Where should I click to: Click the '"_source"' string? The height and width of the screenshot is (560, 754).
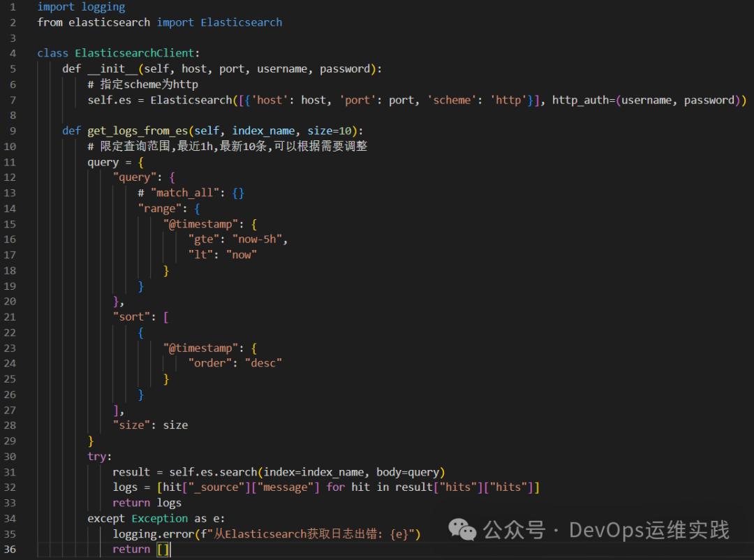216,487
